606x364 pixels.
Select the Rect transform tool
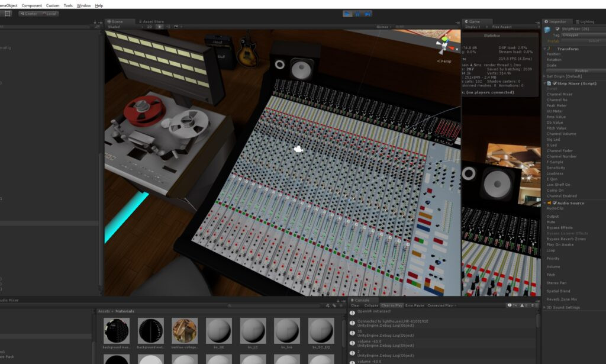click(x=7, y=14)
